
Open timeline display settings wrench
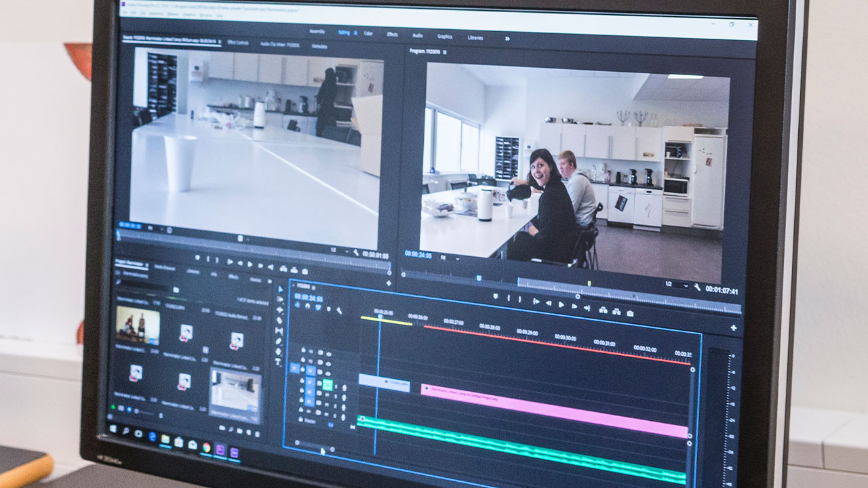339,310
